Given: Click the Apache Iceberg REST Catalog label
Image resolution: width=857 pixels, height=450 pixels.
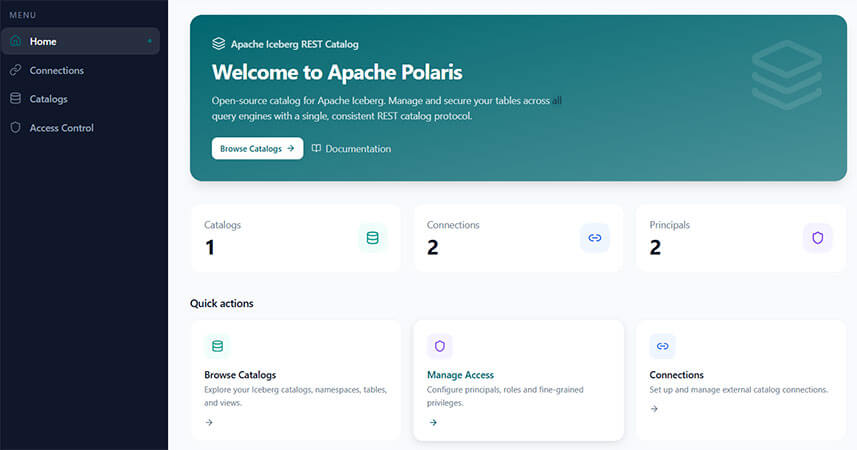Looking at the screenshot, I should click(x=295, y=44).
